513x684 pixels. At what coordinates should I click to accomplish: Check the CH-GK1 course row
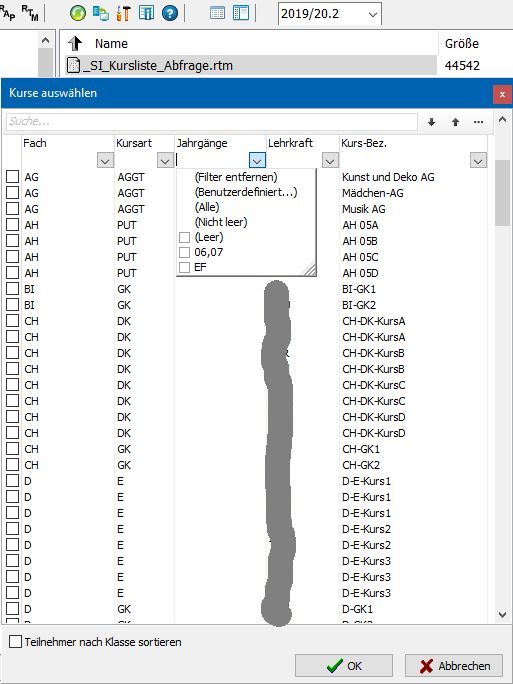point(12,449)
